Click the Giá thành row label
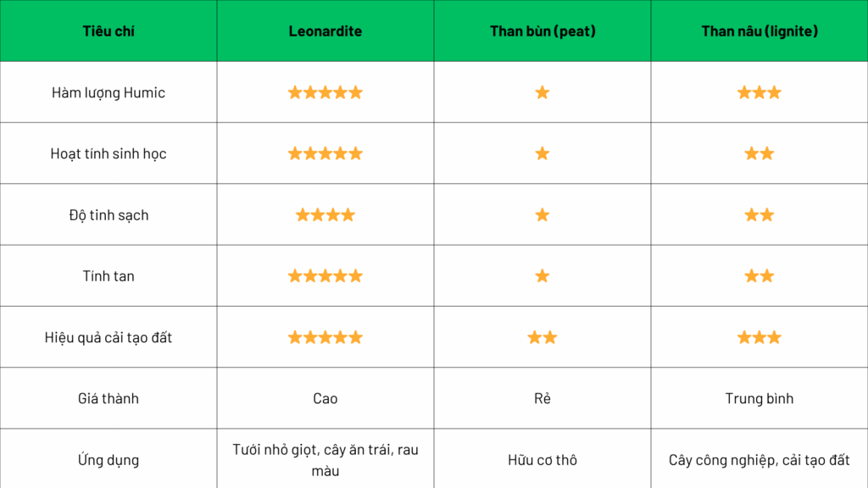The height and width of the screenshot is (488, 868). (108, 398)
